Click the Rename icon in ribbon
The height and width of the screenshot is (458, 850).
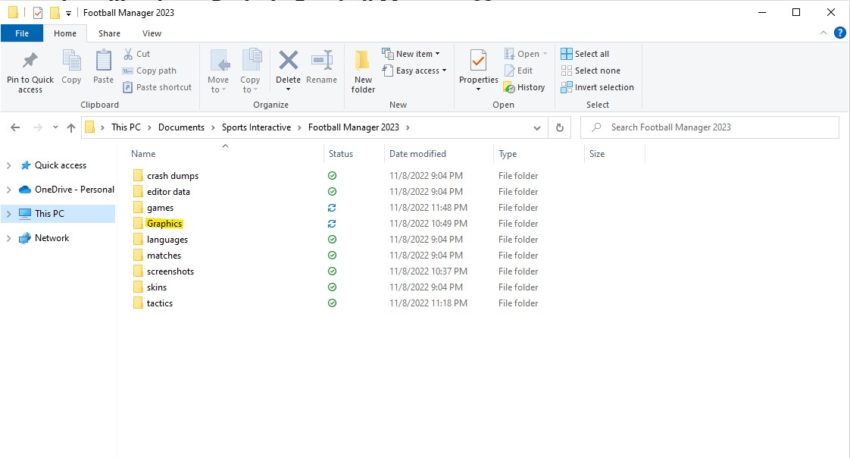pyautogui.click(x=321, y=61)
